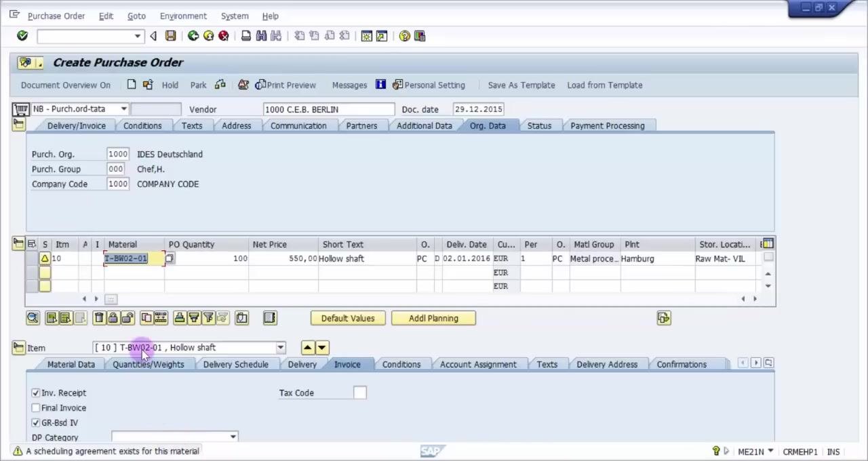This screenshot has height=461, width=868.
Task: Click the Create new document icon
Action: [132, 85]
